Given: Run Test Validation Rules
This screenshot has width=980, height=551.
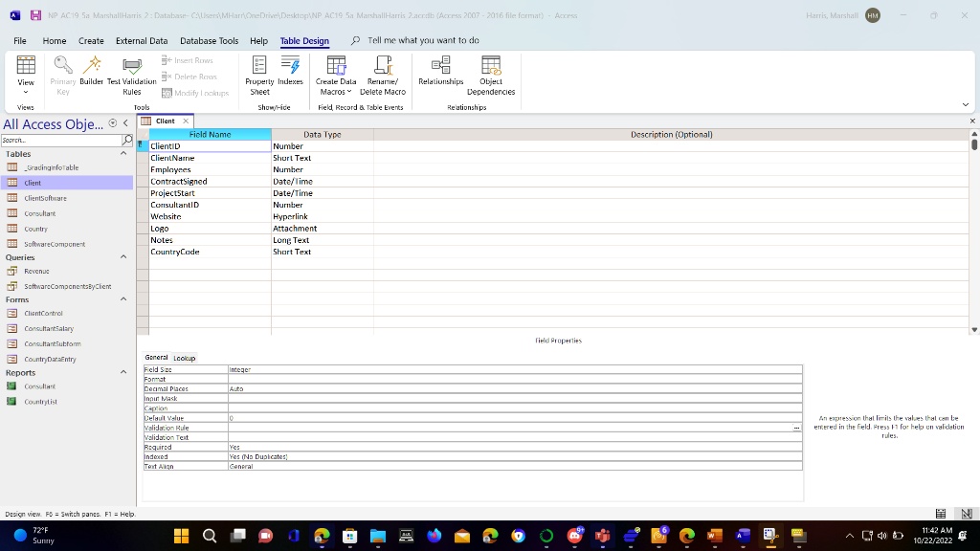Looking at the screenshot, I should [x=131, y=74].
